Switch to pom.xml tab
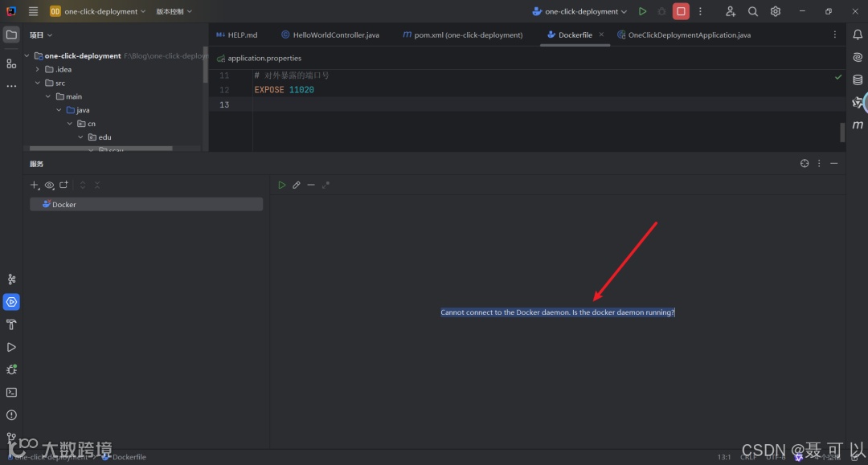Viewport: 868px width, 465px height. (463, 35)
